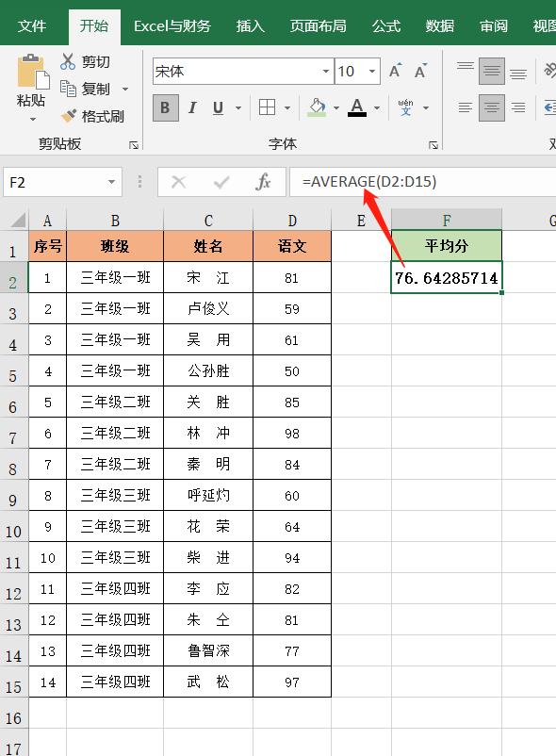Switch to 页面布局 tab

(x=318, y=25)
